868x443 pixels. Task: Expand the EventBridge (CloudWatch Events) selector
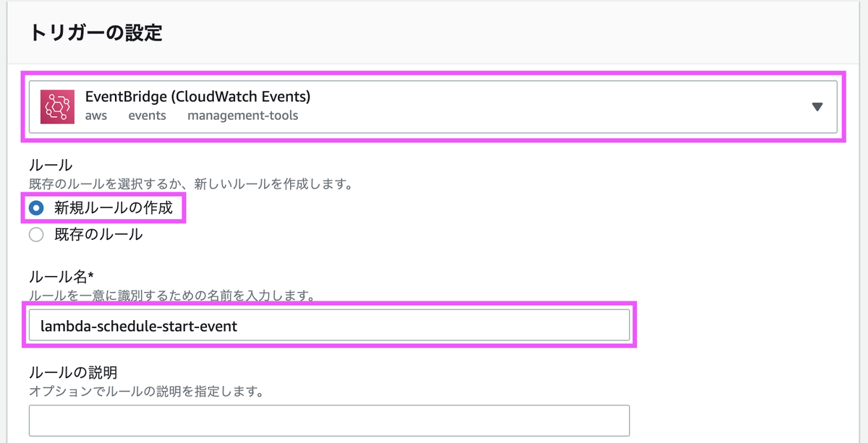pos(434,106)
